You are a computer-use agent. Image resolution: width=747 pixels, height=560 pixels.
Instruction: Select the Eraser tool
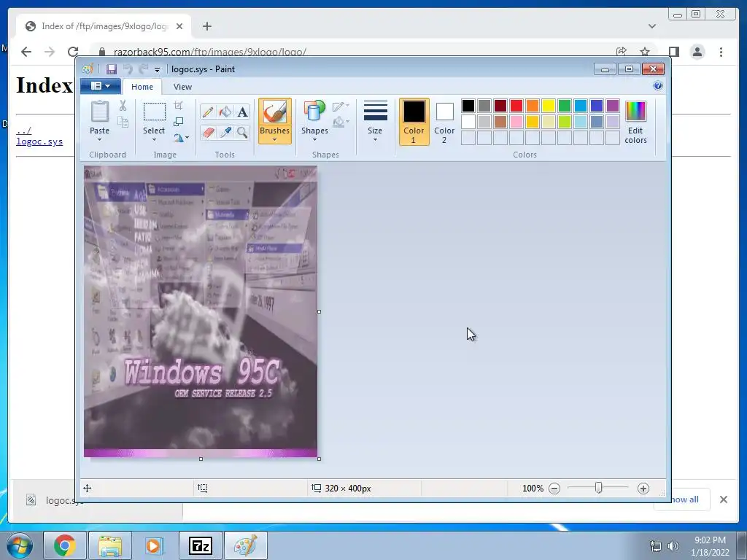coord(208,132)
